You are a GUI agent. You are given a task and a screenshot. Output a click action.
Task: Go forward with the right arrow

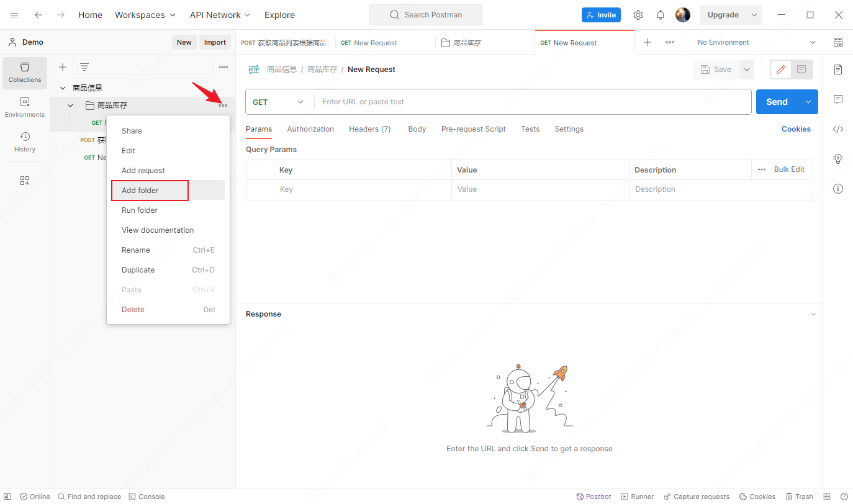(x=61, y=15)
